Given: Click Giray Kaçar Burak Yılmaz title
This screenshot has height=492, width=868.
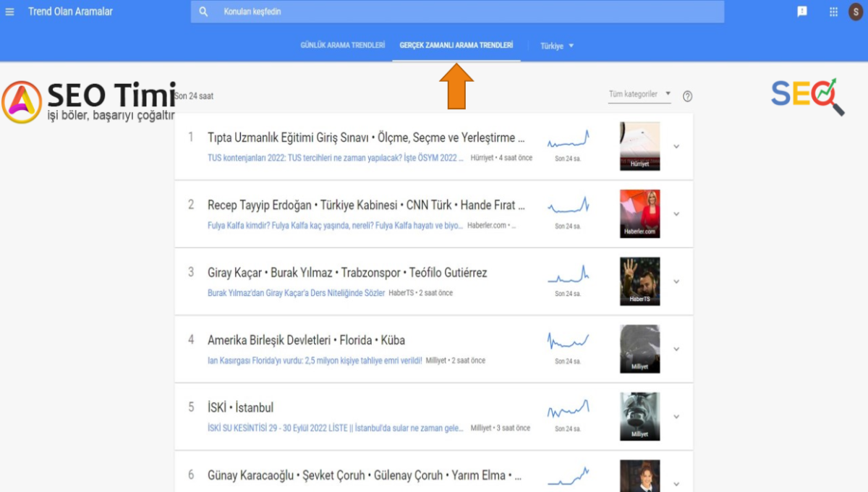Looking at the screenshot, I should 347,273.
